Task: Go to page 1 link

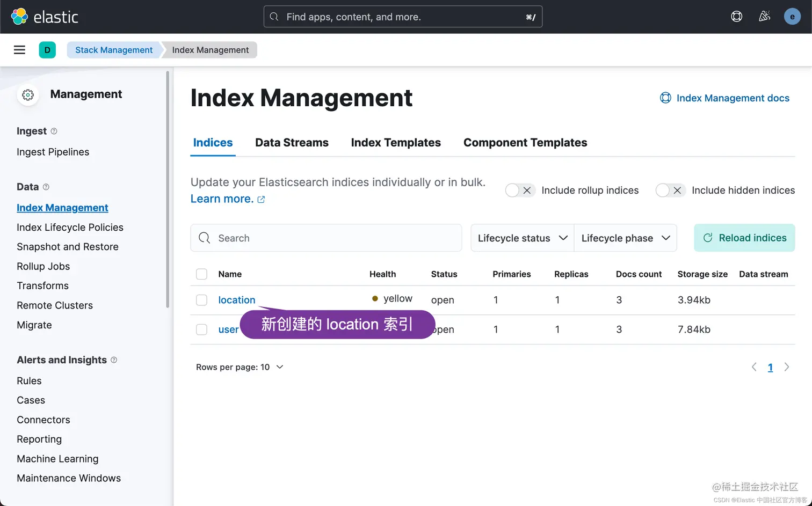Action: [770, 368]
